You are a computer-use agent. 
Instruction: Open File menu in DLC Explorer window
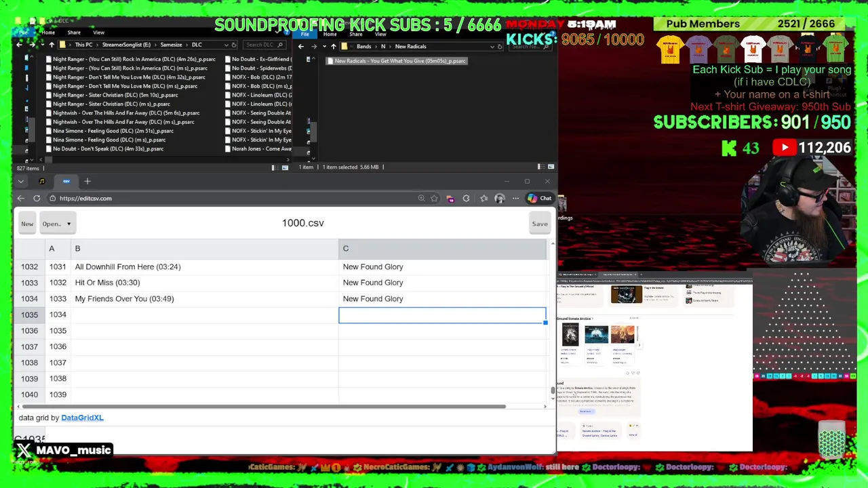(x=24, y=33)
